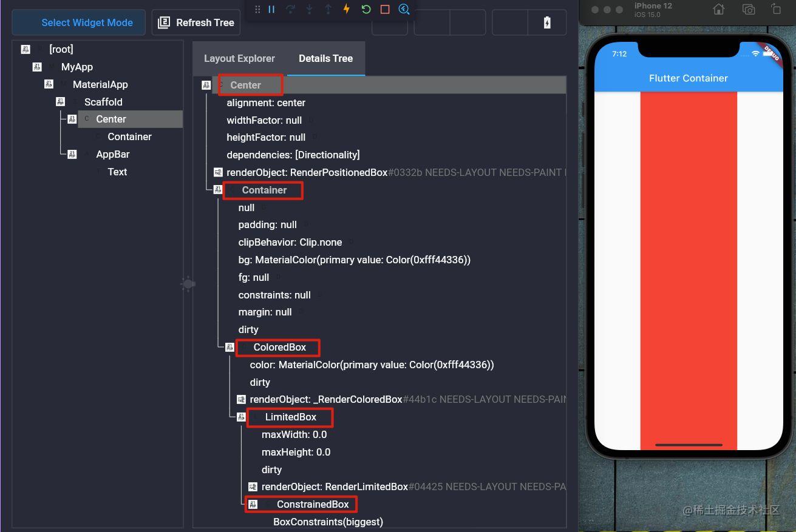
Task: Collapse the MyApp node expander icon
Action: (x=37, y=67)
